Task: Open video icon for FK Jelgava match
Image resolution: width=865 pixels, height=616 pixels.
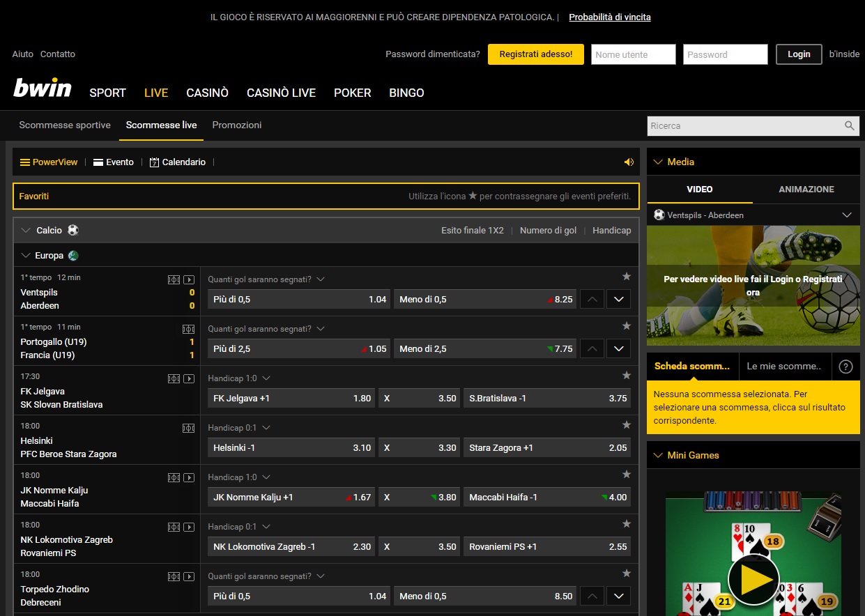Action: (189, 378)
